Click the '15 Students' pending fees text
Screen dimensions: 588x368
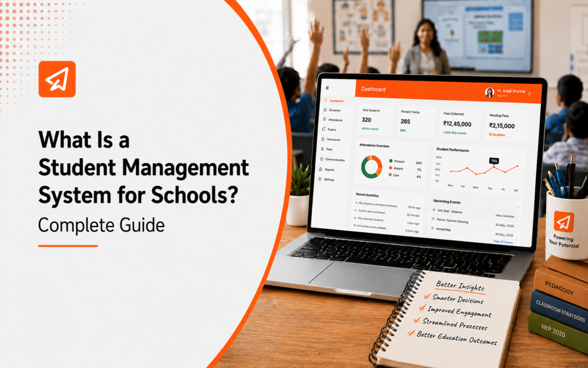tap(497, 135)
